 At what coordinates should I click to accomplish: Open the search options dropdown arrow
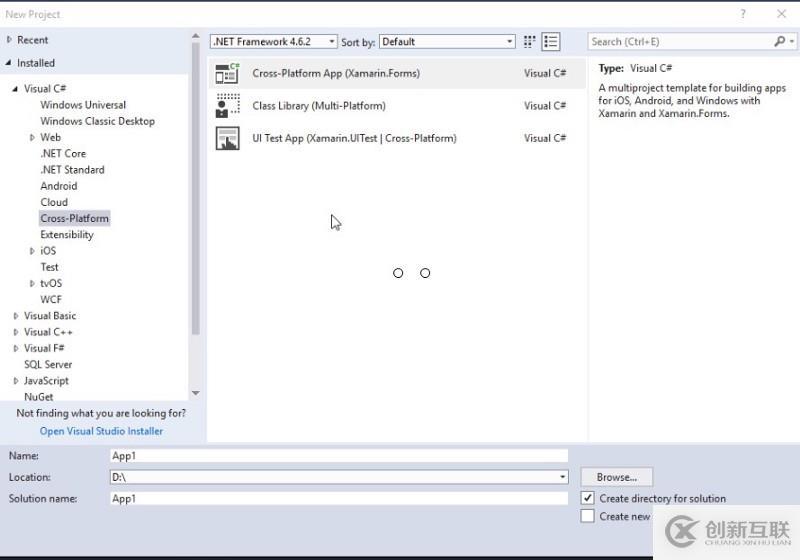pyautogui.click(x=792, y=41)
